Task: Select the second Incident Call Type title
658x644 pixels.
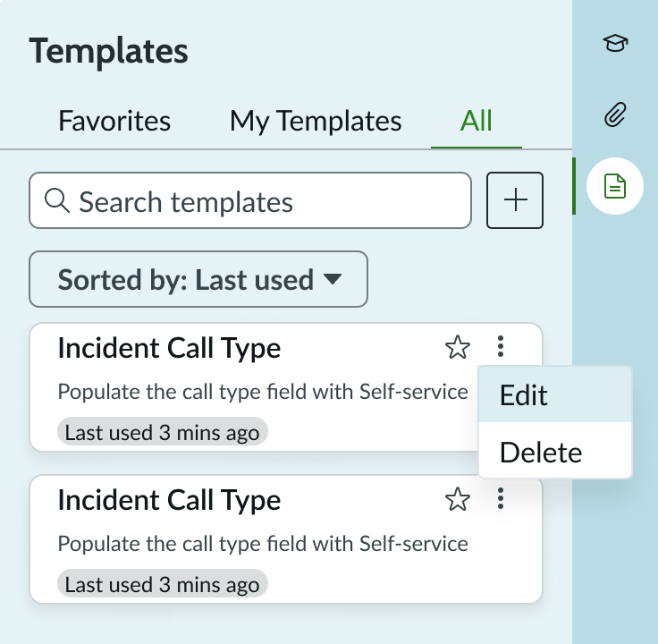Action: [x=169, y=500]
